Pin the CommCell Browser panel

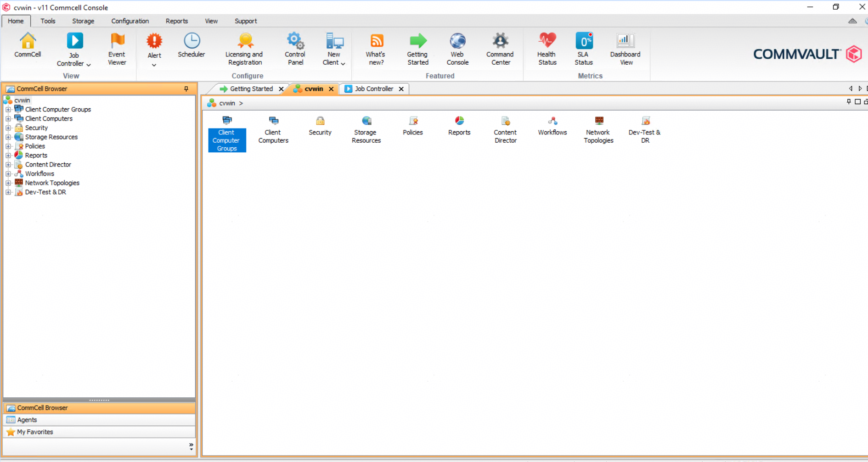pyautogui.click(x=186, y=89)
